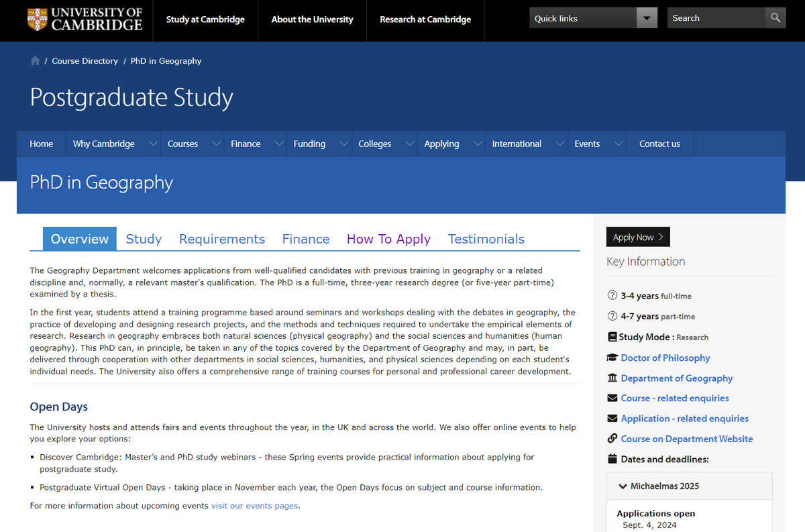Expand the Events submenu arrow
805x532 pixels.
click(x=619, y=144)
